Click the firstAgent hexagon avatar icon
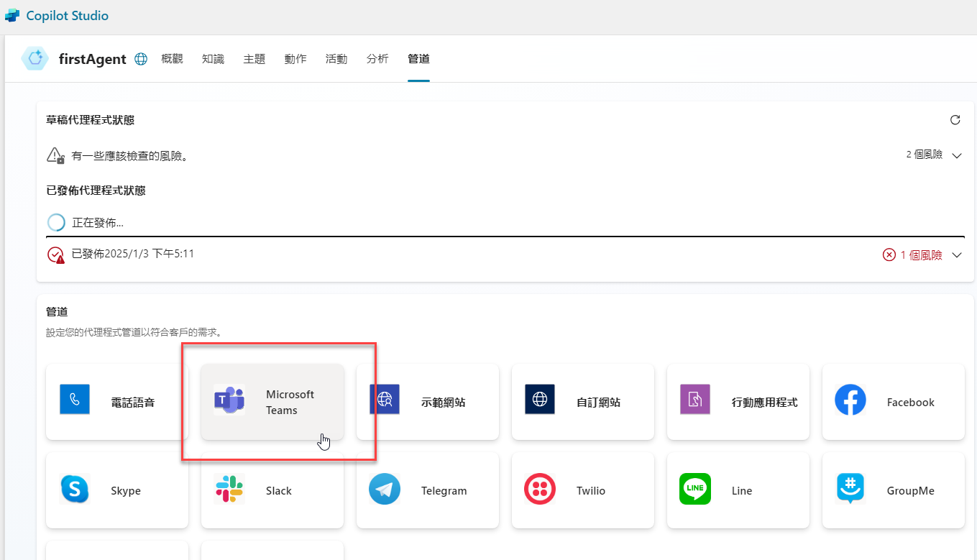Screen dimensions: 977x560 tap(35, 59)
